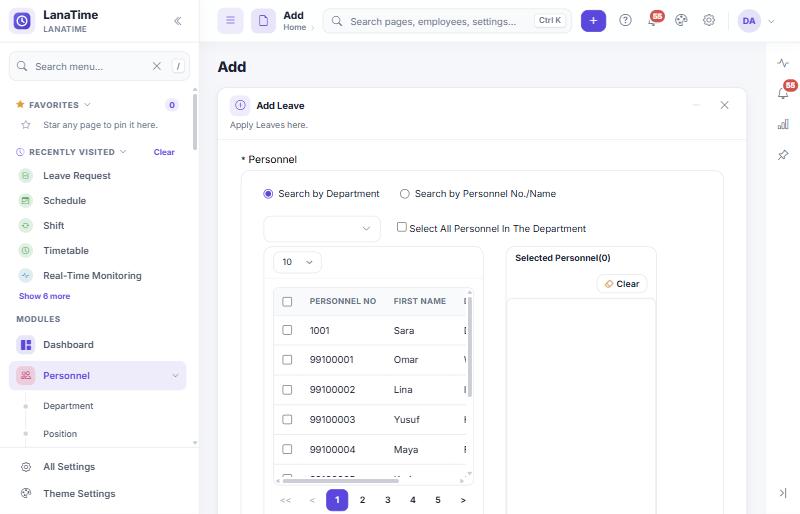This screenshot has height=514, width=800.
Task: Check Select All Personnel In The Department
Action: [402, 227]
